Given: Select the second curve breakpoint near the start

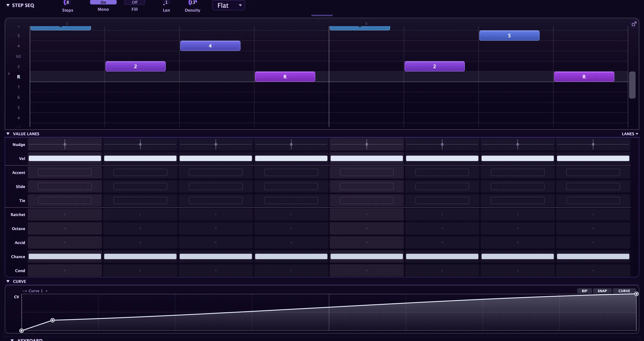Looking at the screenshot, I should (53, 320).
